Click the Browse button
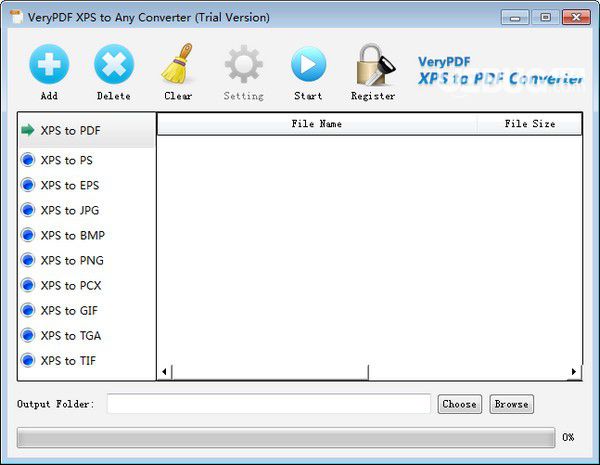600x465 pixels. tap(512, 404)
